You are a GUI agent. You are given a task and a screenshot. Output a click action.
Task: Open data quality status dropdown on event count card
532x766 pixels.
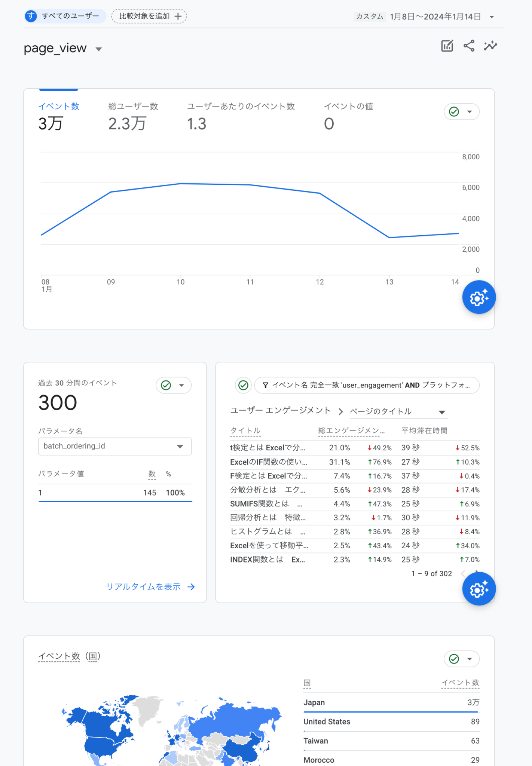pos(462,112)
